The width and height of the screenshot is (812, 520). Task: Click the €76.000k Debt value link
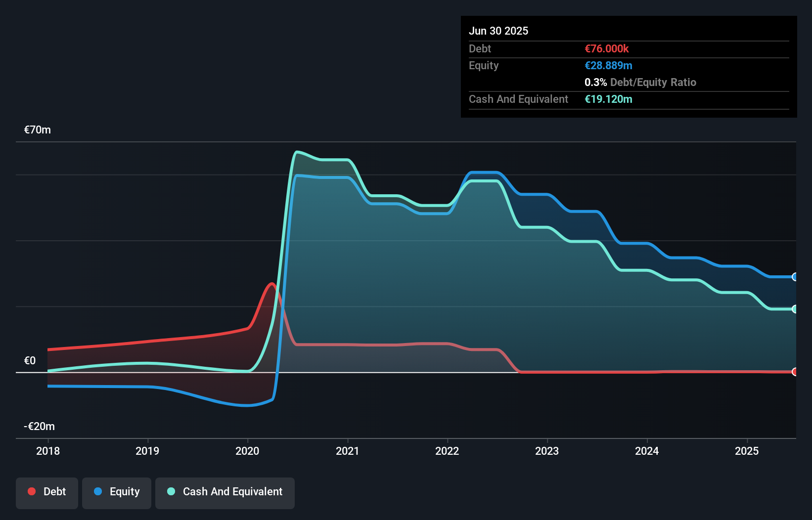pos(607,48)
